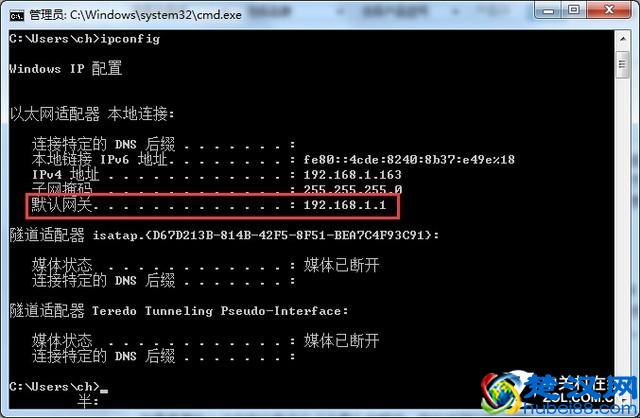Screen dimensions: 640x418
Task: Click the typed ipconfig command
Action: pyautogui.click(x=130, y=39)
